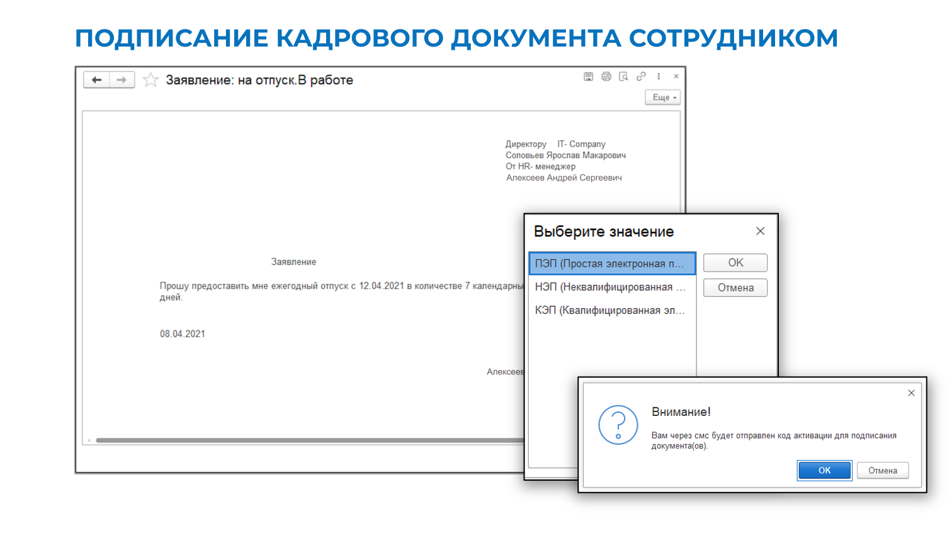Select ПЭП (Простая электронная подпись) option
Viewport: 952px width, 560px height.
tap(612, 264)
